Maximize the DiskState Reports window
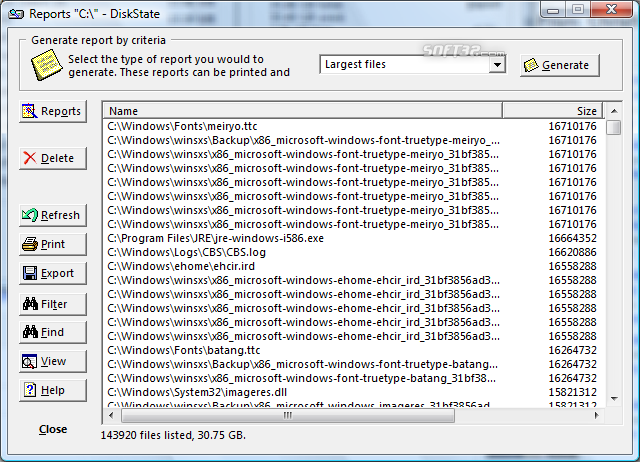The width and height of the screenshot is (640, 462). 578,10
